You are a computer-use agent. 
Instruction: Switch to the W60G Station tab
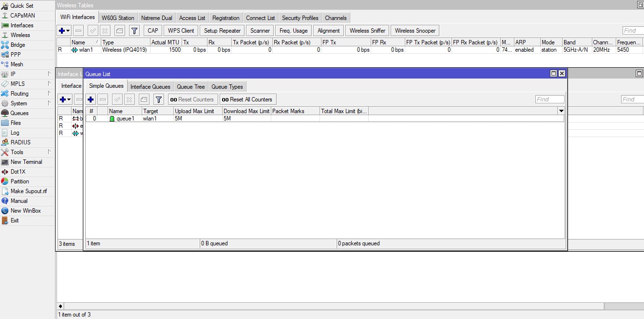point(118,18)
